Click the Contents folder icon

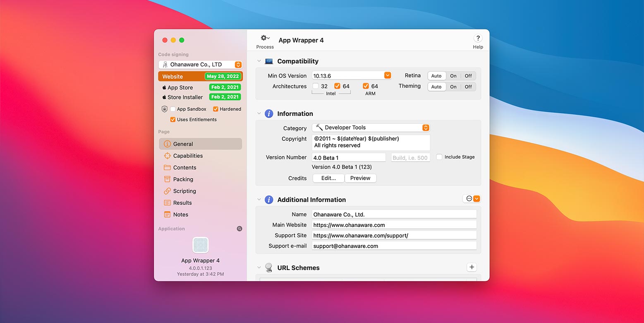pyautogui.click(x=167, y=167)
